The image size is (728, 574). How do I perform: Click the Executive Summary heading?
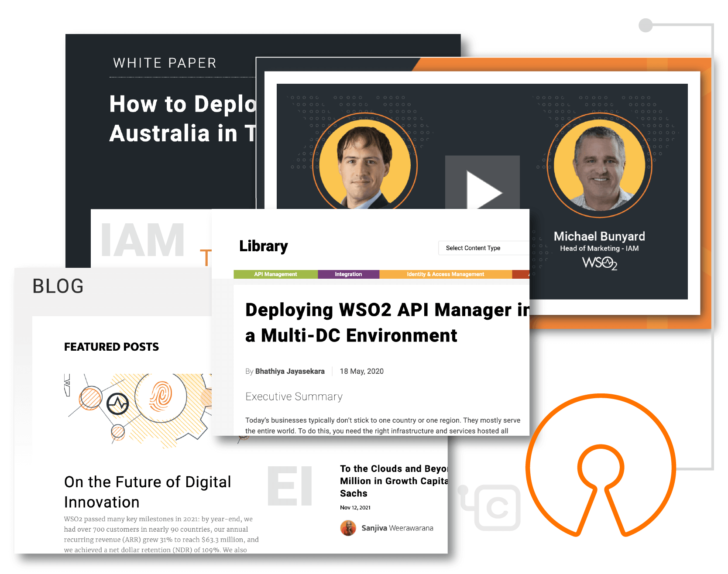(x=294, y=396)
